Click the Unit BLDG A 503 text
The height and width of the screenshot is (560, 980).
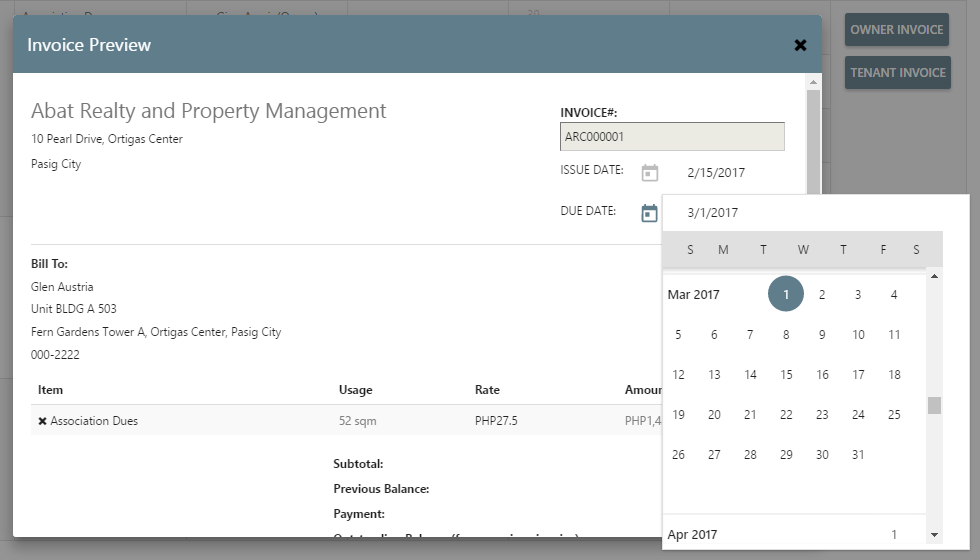[x=74, y=309]
